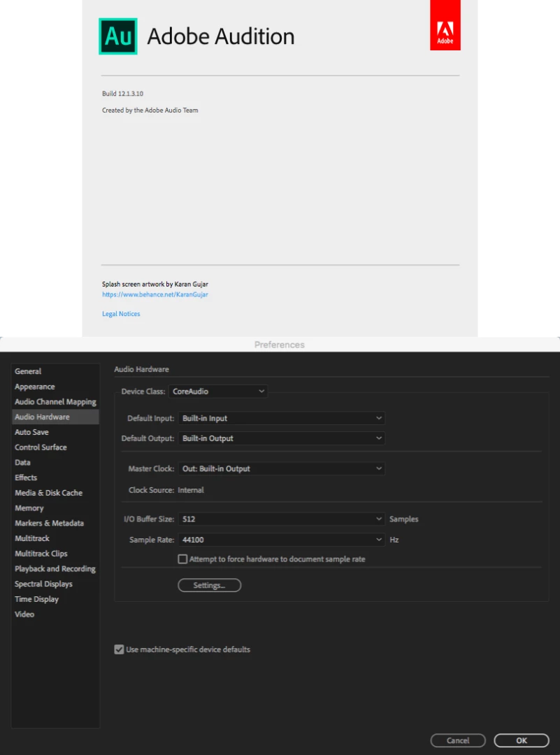560x755 pixels.
Task: Open the Default Input dropdown
Action: (282, 419)
